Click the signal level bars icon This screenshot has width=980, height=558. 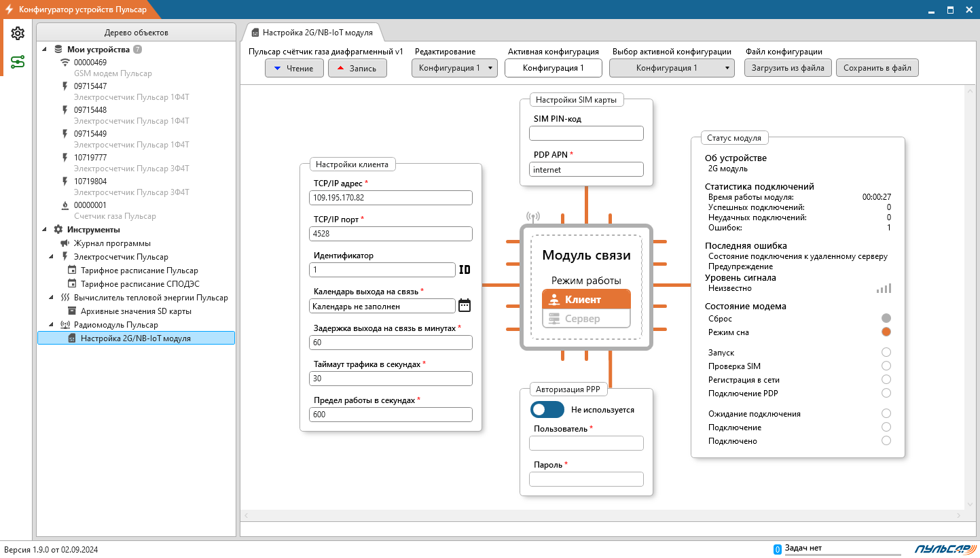pos(884,288)
